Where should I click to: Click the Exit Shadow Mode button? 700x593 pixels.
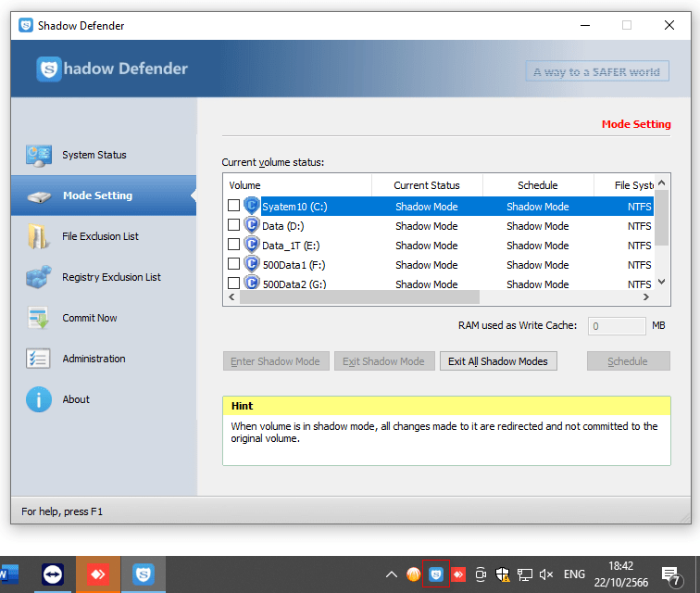click(384, 361)
